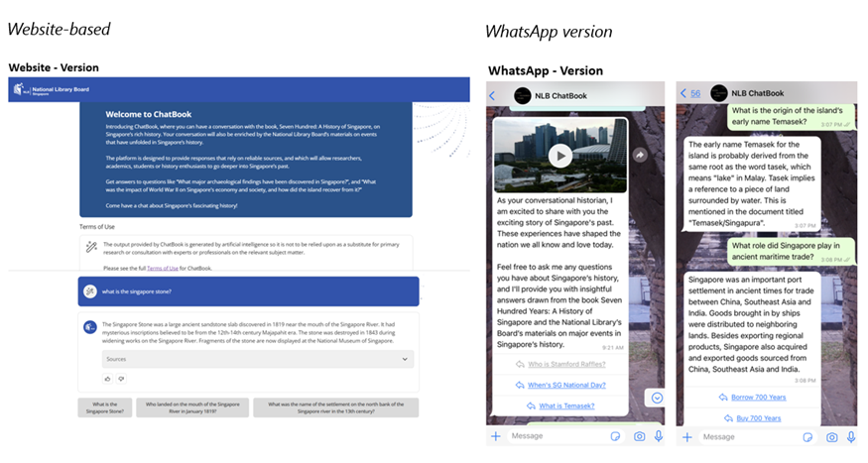Screen dimensions: 868x463
Task: Tap 'What is Temasek?' quick reply
Action: 561,405
